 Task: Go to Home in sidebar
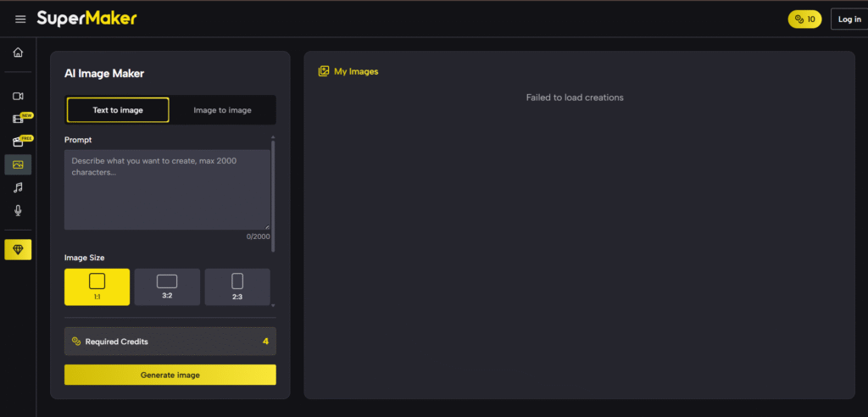19,53
